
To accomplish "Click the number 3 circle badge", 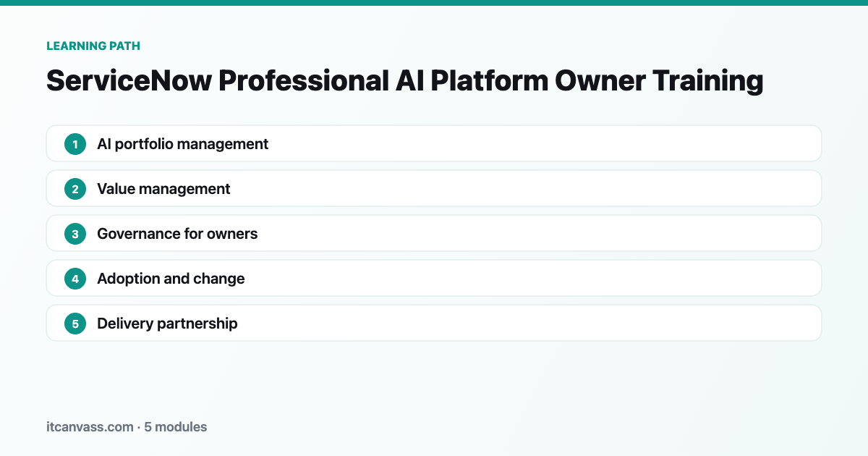I will pos(75,234).
